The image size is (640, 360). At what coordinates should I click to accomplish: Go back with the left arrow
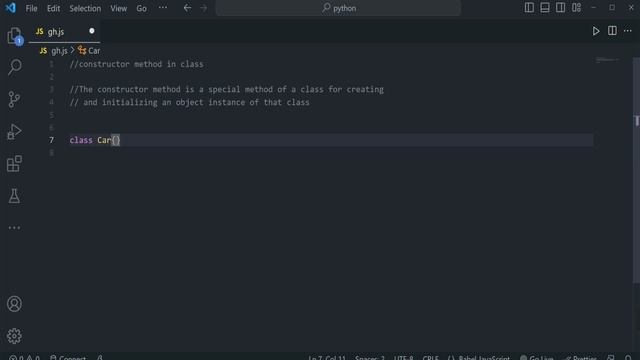click(x=187, y=8)
